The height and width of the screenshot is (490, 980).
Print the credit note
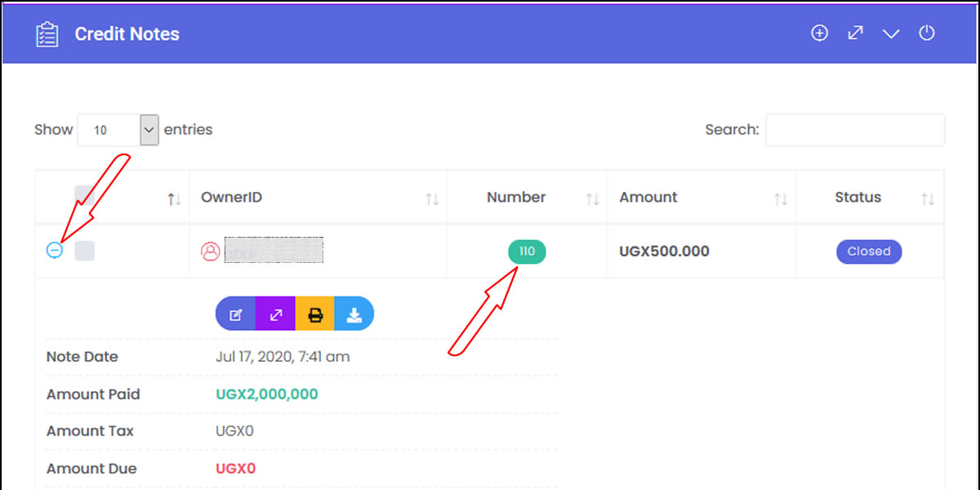(314, 314)
